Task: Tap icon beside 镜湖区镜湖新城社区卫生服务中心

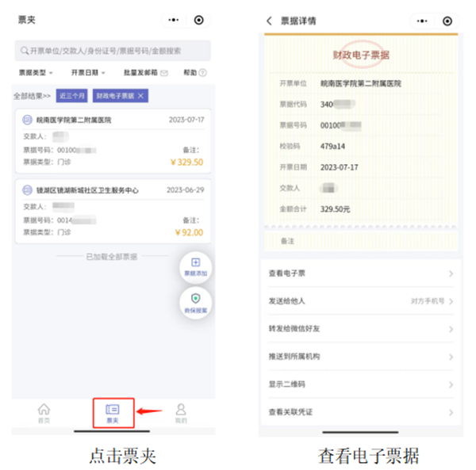Action: click(27, 190)
